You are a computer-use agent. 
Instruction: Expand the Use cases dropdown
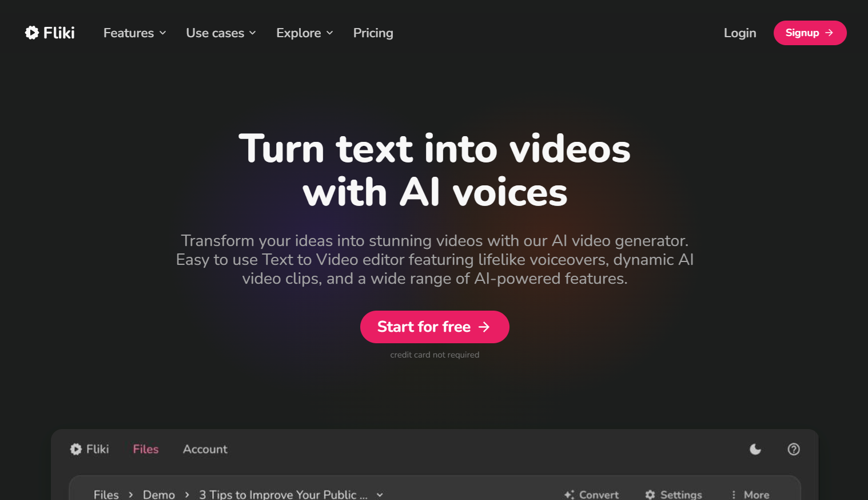pos(221,33)
